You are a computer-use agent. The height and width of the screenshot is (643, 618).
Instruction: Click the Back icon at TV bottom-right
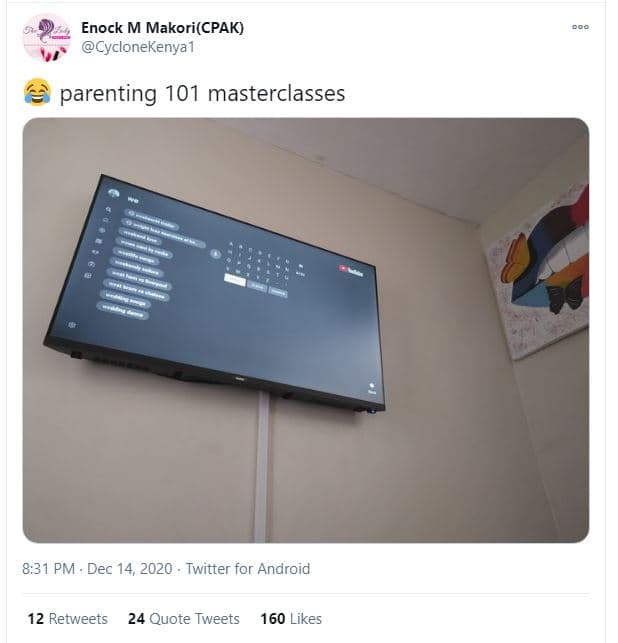pyautogui.click(x=372, y=388)
